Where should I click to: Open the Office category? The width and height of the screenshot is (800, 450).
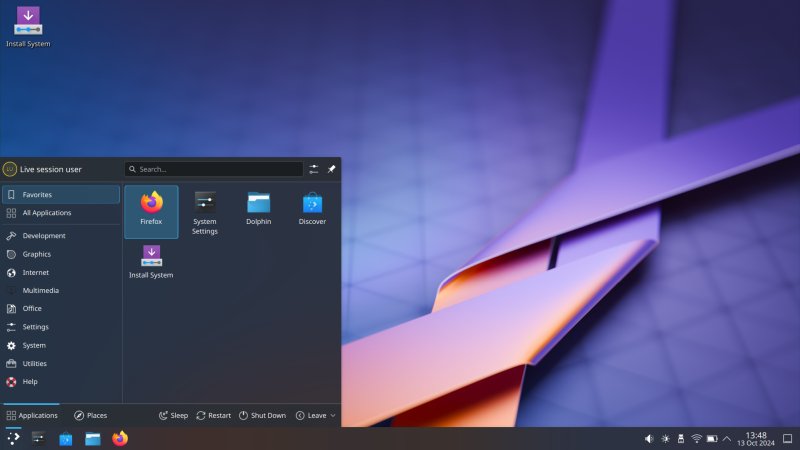click(61, 308)
